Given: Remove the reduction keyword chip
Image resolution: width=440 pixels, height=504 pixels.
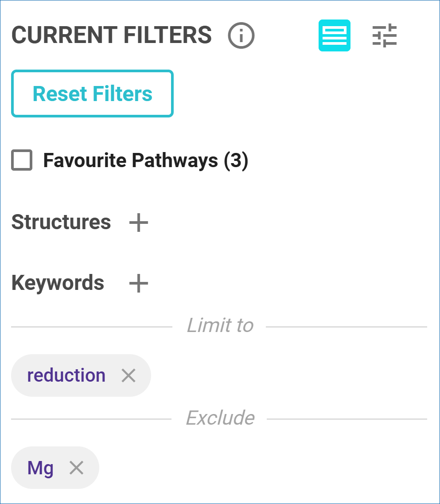Looking at the screenshot, I should coord(128,375).
